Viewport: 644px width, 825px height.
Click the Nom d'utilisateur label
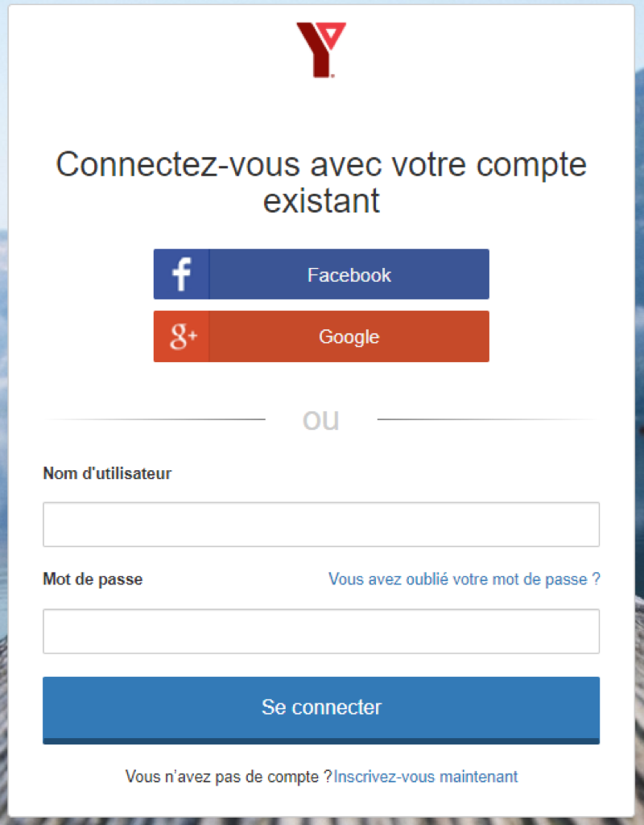[107, 473]
